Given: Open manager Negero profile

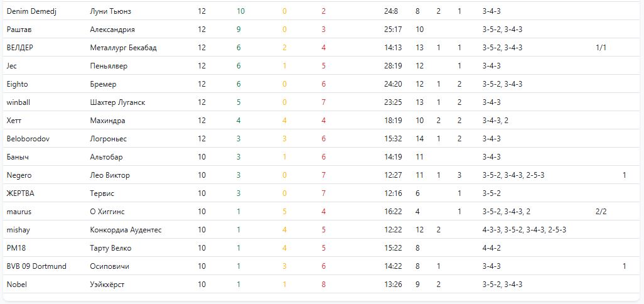Looking at the screenshot, I should point(19,175).
